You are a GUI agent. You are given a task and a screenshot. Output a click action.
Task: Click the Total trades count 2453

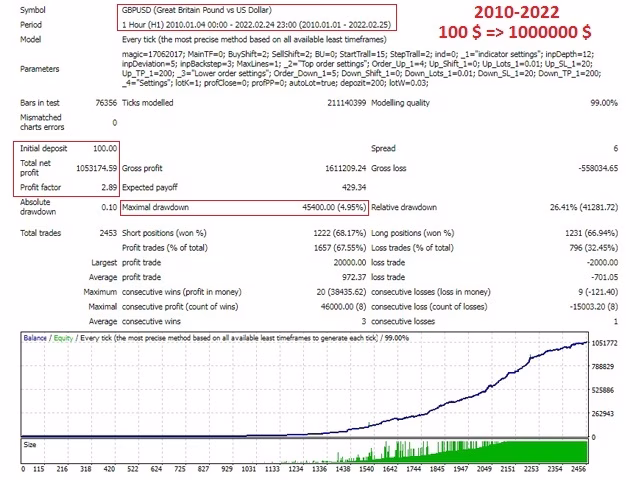click(x=108, y=233)
